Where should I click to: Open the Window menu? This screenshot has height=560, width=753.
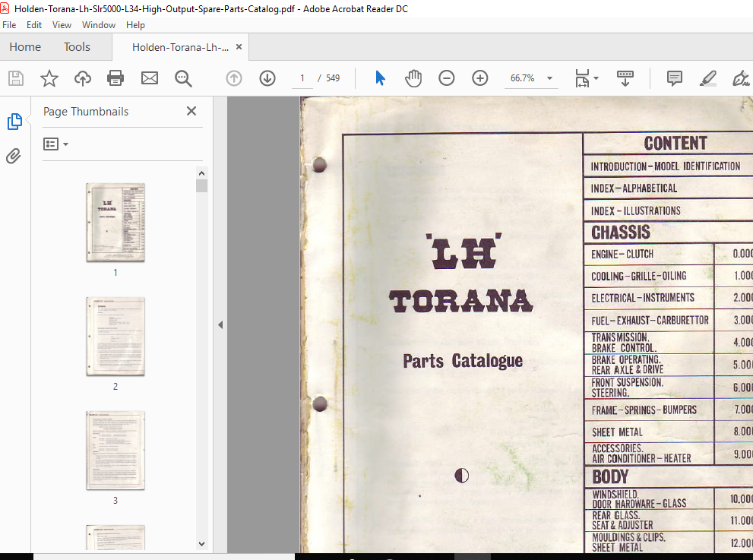point(99,25)
